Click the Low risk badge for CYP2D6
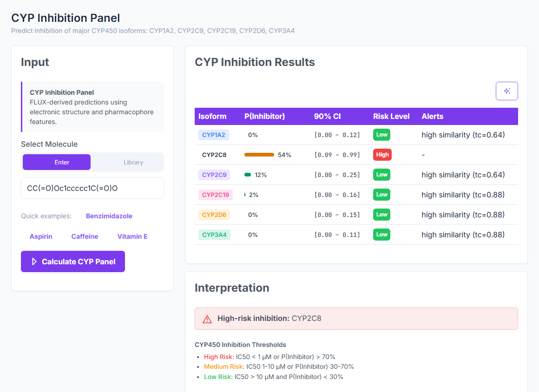The height and width of the screenshot is (392, 539). click(x=381, y=215)
